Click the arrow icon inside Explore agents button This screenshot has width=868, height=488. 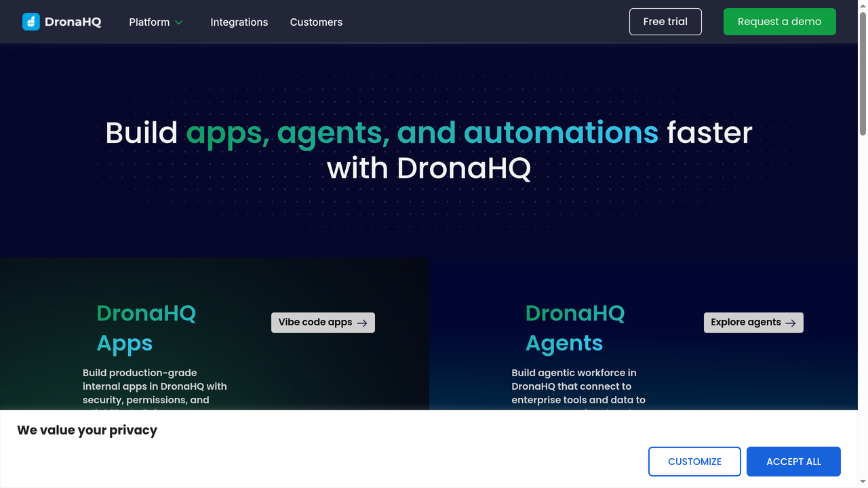(791, 323)
